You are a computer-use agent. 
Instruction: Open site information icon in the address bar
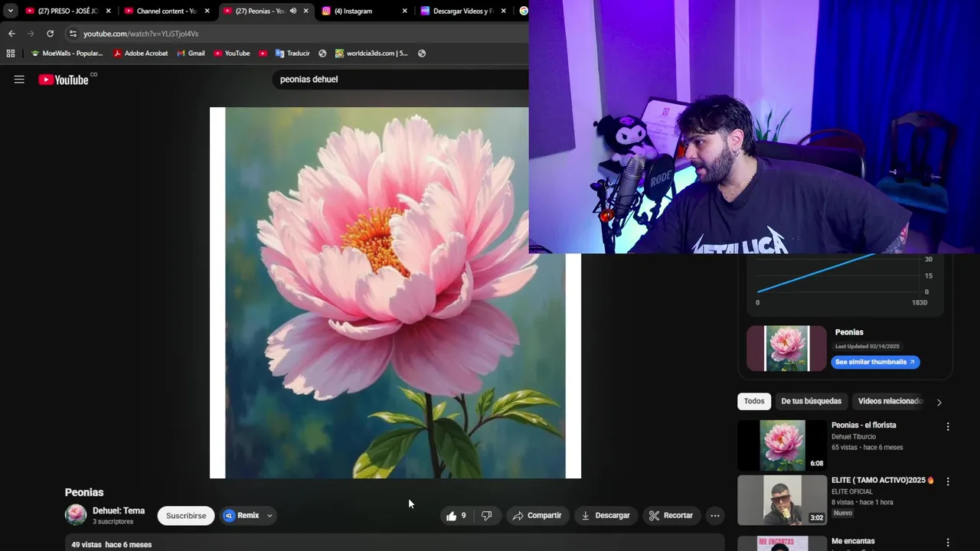[73, 34]
